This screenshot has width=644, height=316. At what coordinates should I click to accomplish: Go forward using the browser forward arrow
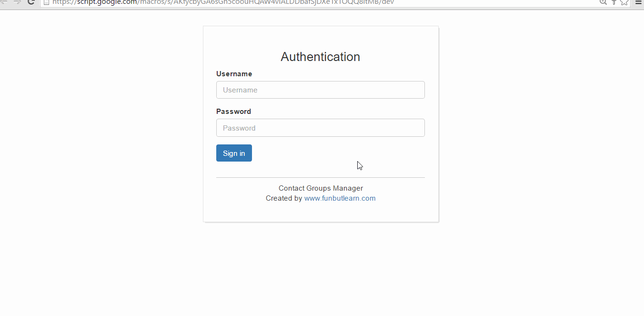coord(17,2)
